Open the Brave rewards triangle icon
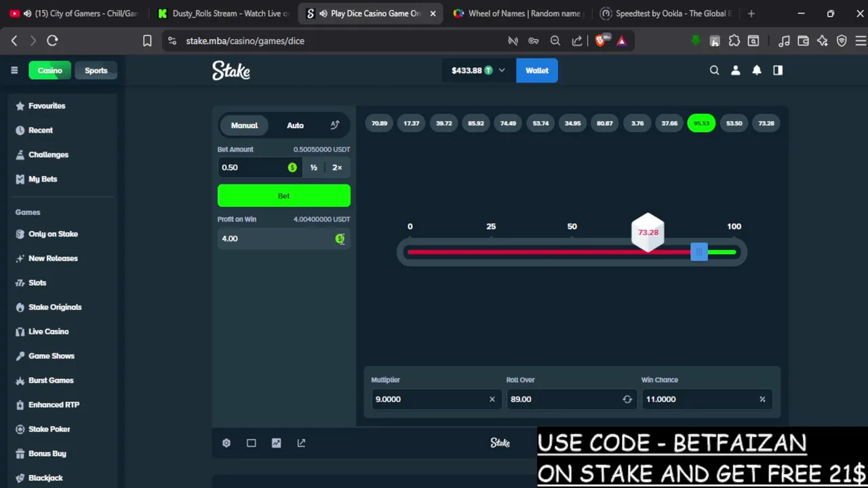This screenshot has height=488, width=868. pos(621,41)
